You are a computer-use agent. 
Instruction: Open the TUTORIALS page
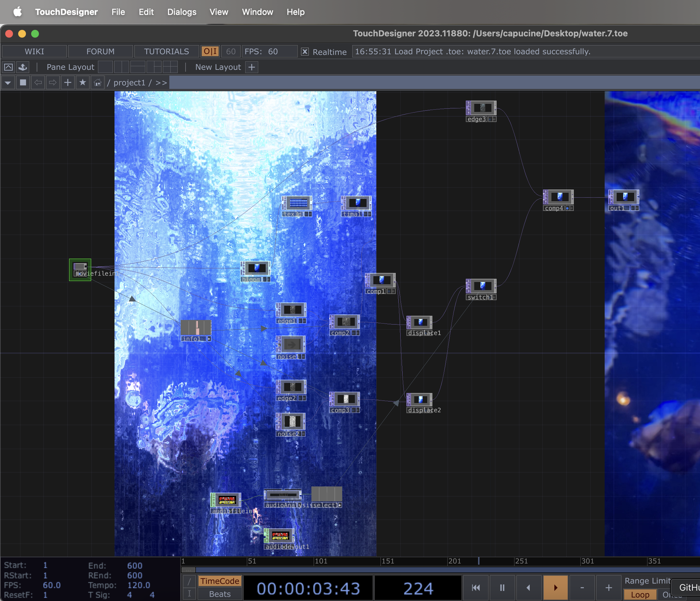click(166, 51)
